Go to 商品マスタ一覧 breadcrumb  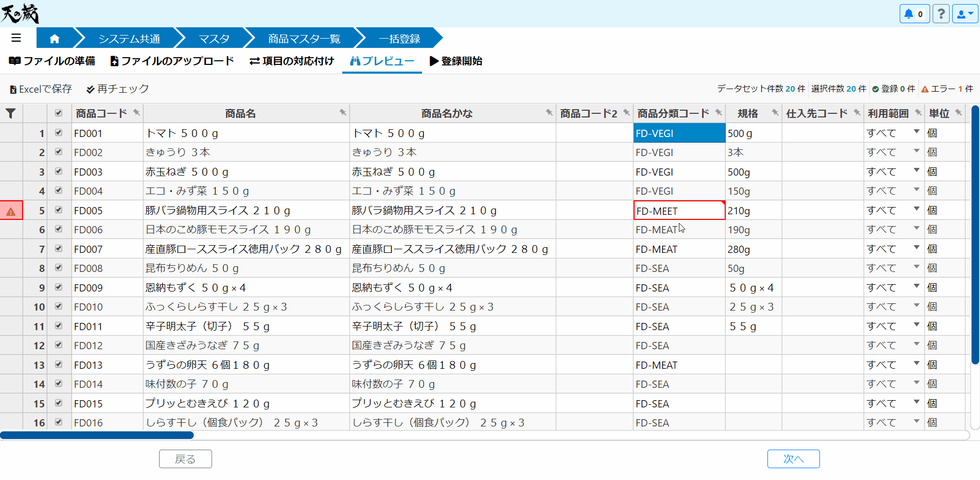[x=304, y=39]
